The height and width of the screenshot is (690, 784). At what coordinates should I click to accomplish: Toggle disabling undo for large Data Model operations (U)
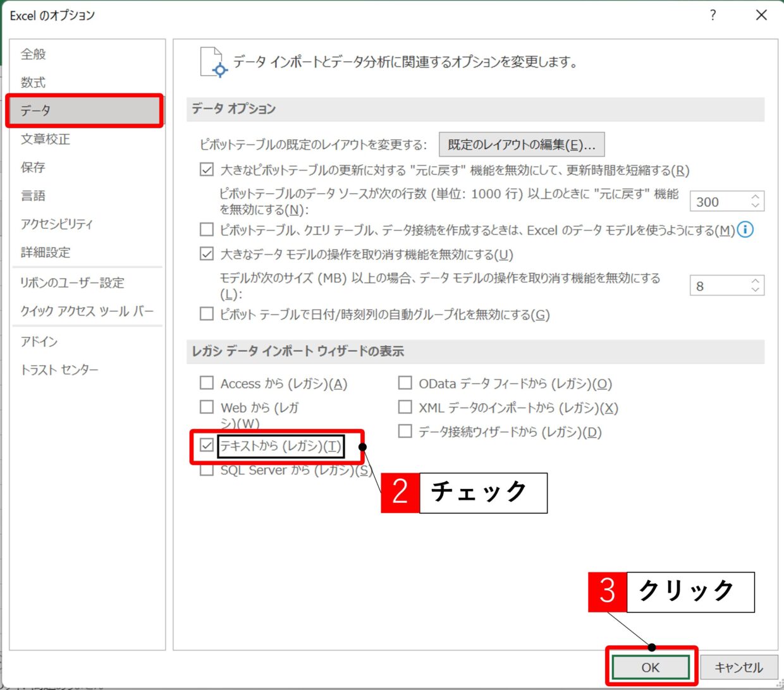207,253
